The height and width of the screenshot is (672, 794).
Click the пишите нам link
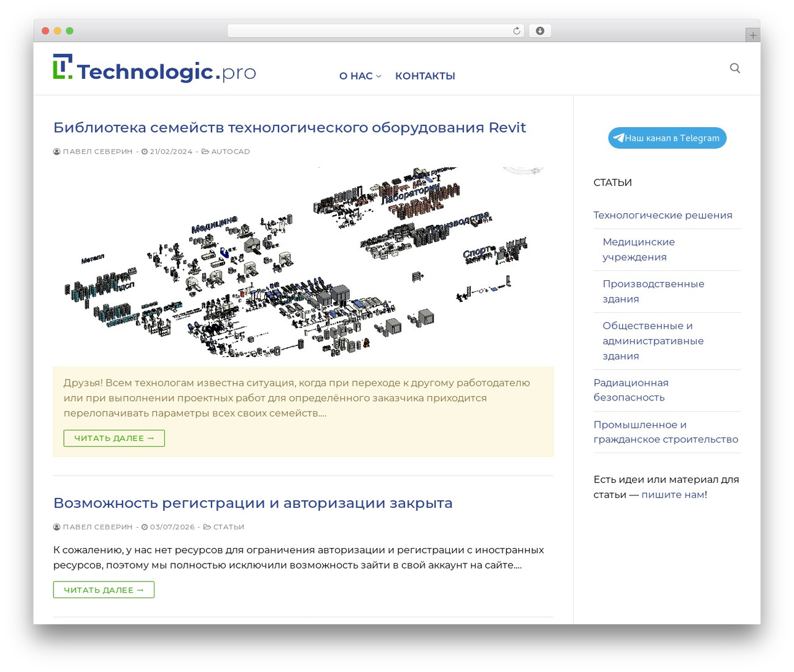tap(672, 495)
